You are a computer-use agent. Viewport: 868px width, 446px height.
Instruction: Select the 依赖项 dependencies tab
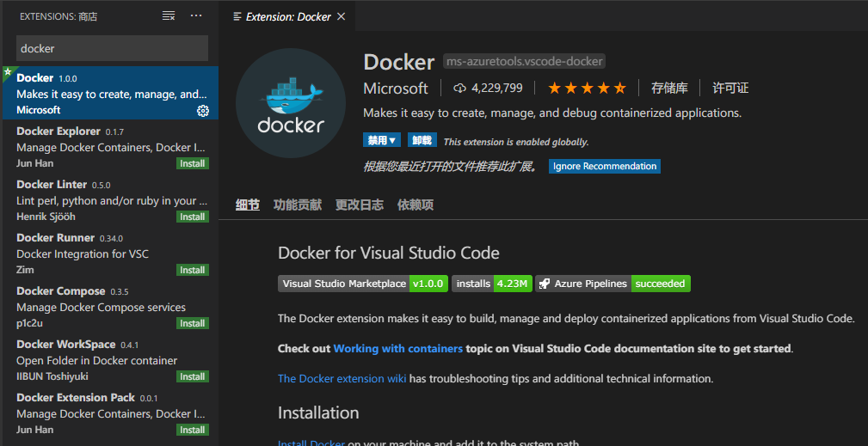coord(416,205)
